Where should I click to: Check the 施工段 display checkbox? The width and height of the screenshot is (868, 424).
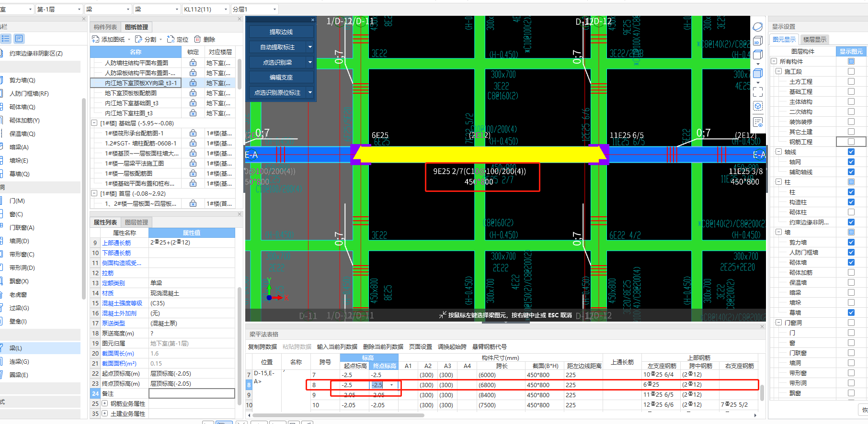tap(851, 71)
